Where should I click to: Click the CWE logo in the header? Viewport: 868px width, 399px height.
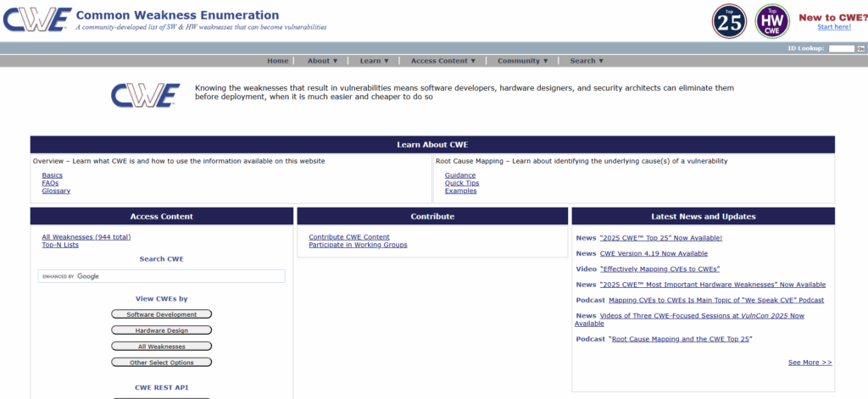36,20
